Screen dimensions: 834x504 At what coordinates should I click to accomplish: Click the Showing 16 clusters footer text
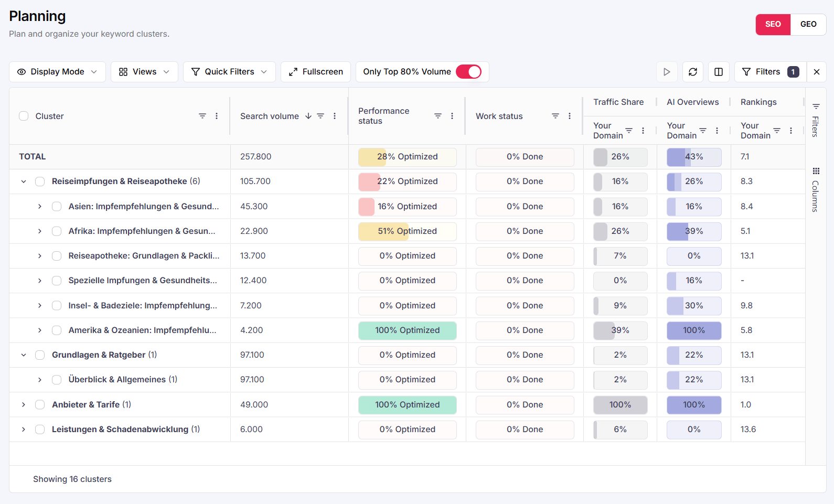point(72,479)
